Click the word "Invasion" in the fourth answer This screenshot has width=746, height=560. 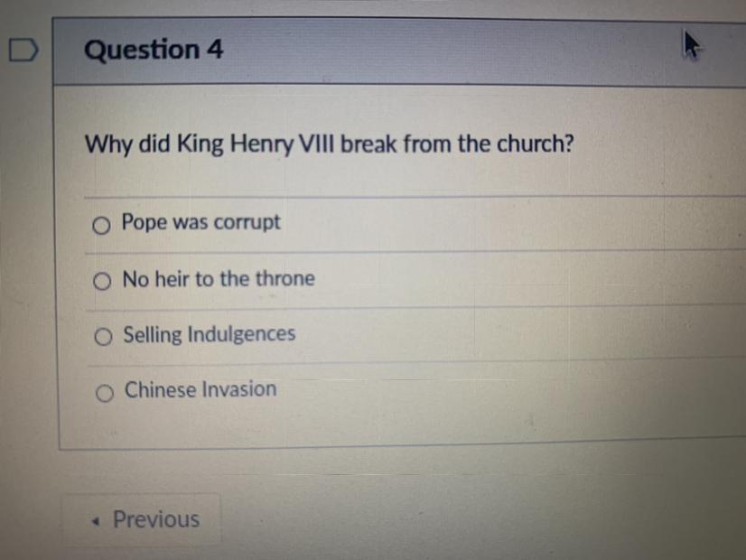click(238, 390)
